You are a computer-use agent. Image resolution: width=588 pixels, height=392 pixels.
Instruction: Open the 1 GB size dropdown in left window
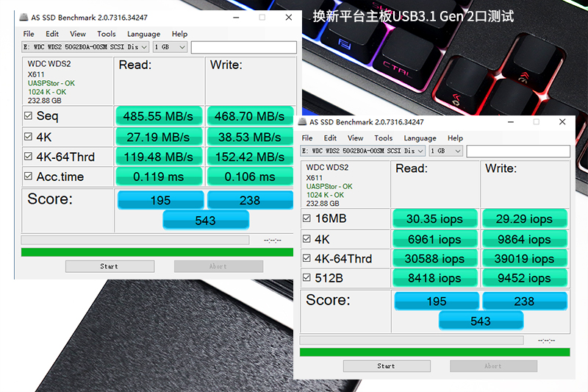coord(170,47)
